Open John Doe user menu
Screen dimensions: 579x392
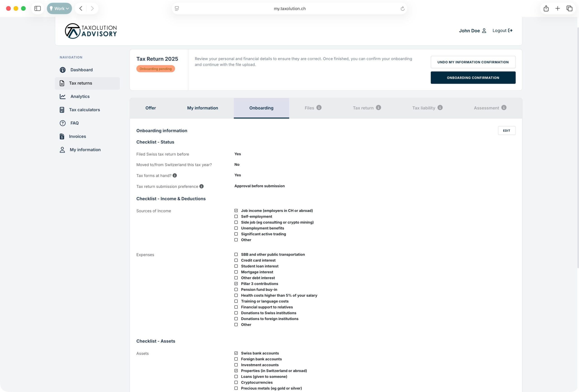tap(472, 31)
